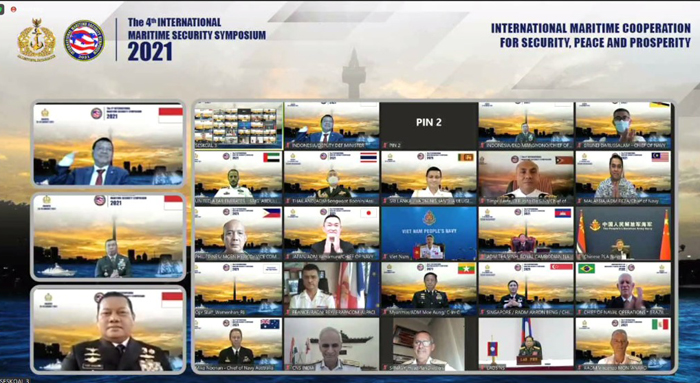Click muted mic icon on Viet Nam tile
The image size is (700, 383).
click(x=385, y=257)
